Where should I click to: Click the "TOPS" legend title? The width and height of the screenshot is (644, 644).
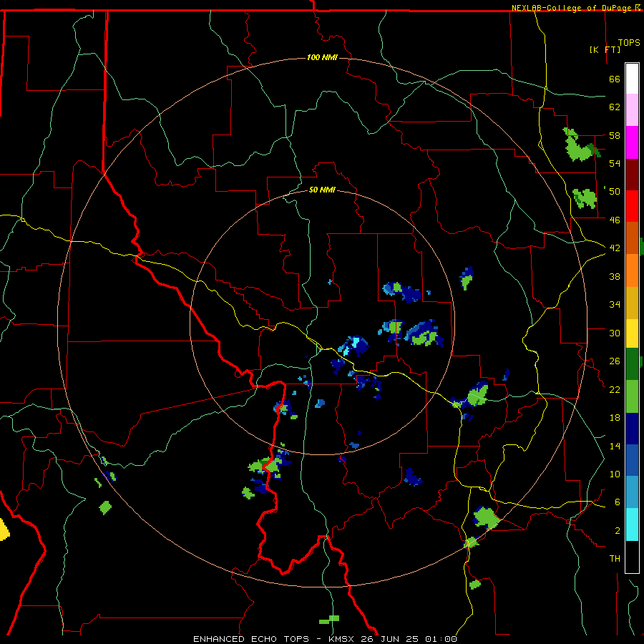[x=629, y=43]
